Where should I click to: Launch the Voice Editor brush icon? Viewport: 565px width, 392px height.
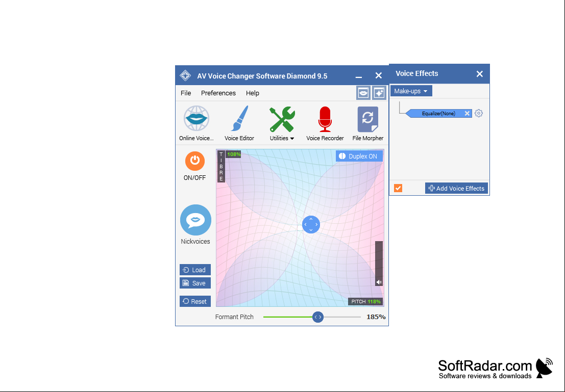(239, 118)
